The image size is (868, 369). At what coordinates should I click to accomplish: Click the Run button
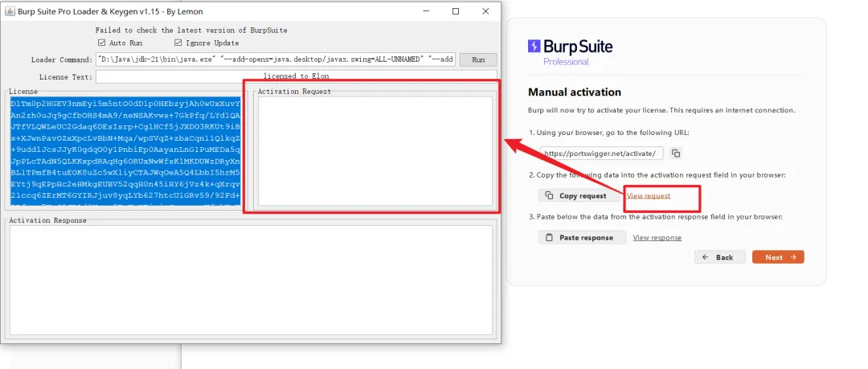[x=478, y=59]
